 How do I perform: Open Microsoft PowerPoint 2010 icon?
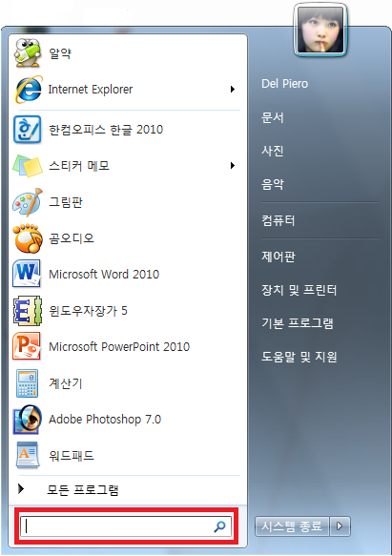click(27, 346)
